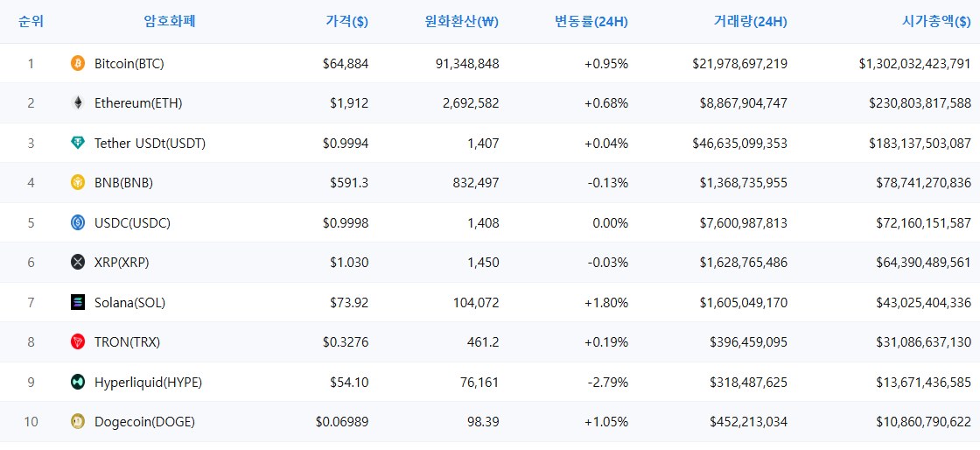
Task: Select Hyperliquid price $54.10
Action: tap(349, 382)
